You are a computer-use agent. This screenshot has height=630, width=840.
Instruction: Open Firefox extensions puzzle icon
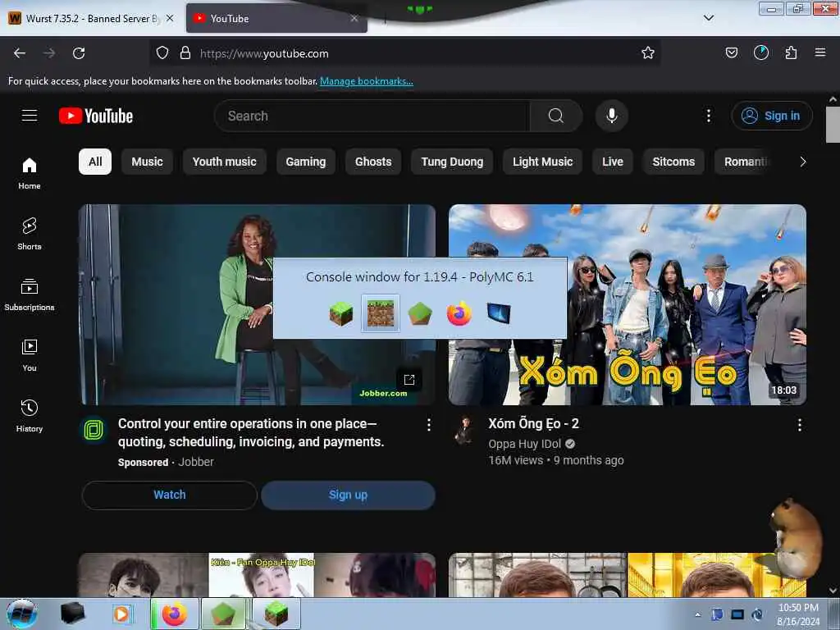[791, 53]
